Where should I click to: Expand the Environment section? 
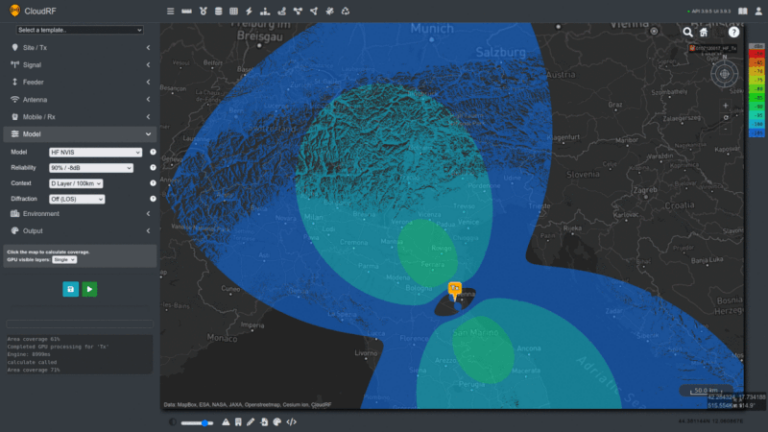pos(80,214)
